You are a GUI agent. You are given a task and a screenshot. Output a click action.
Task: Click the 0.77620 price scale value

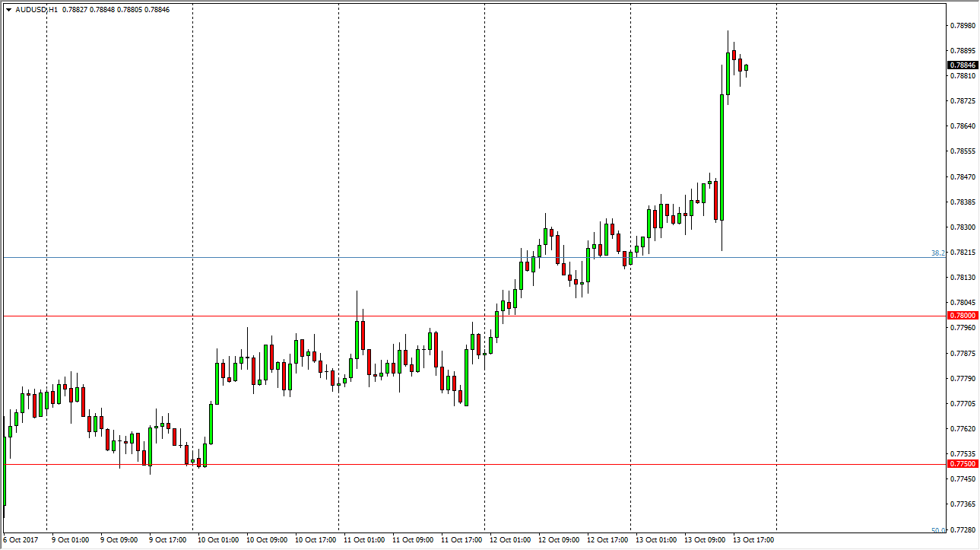coord(963,429)
